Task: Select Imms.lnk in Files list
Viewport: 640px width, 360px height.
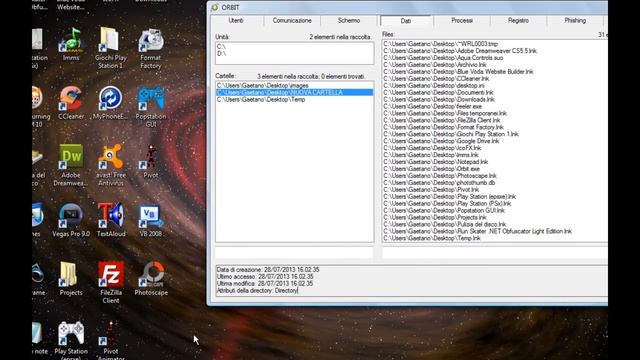Action: tap(431, 155)
